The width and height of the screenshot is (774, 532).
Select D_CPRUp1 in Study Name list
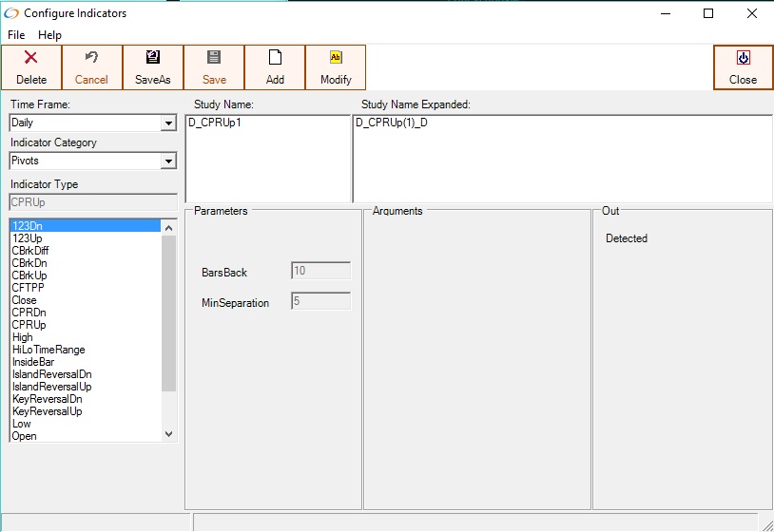pos(215,123)
